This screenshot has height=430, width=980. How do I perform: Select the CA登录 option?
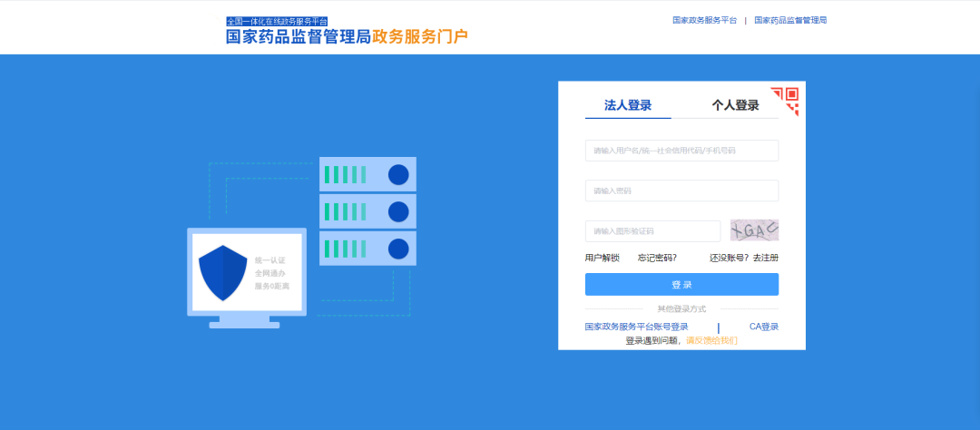tap(763, 327)
